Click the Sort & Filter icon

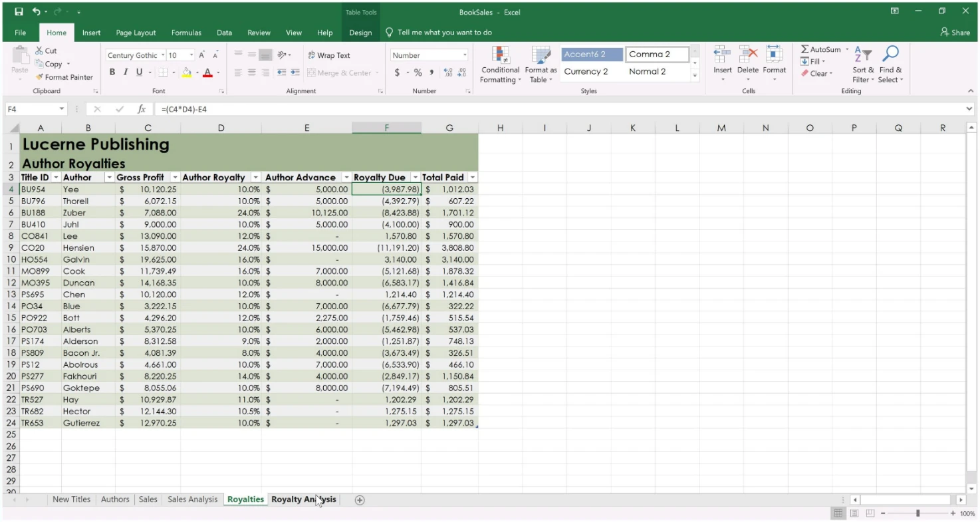tap(862, 55)
